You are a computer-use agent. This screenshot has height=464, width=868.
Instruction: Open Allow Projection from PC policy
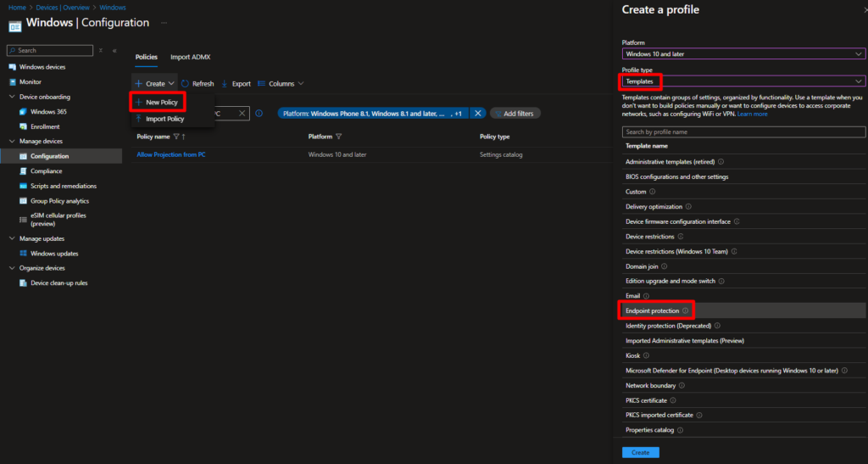click(171, 155)
